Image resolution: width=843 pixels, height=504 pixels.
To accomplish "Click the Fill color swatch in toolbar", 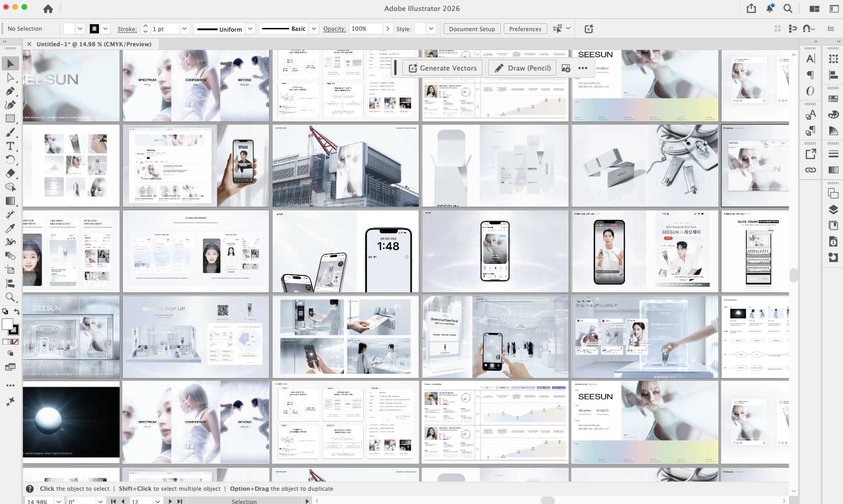I will point(7,324).
